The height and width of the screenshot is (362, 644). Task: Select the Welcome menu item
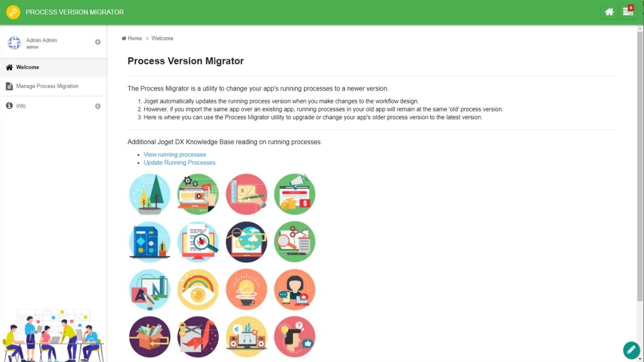(28, 67)
